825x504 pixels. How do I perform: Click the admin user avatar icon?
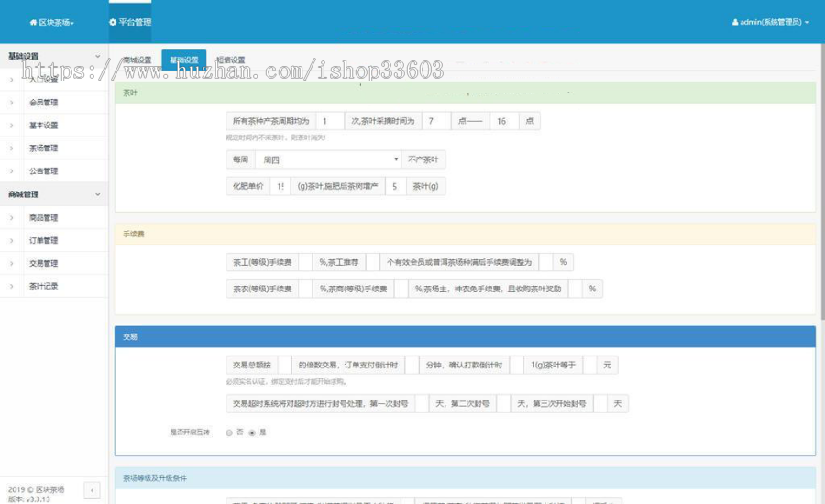tap(735, 22)
